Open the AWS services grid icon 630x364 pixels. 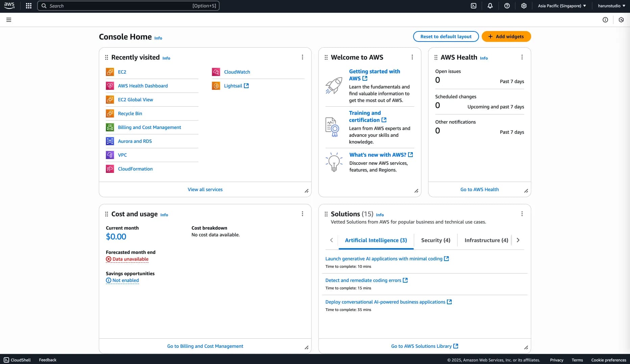tap(28, 5)
